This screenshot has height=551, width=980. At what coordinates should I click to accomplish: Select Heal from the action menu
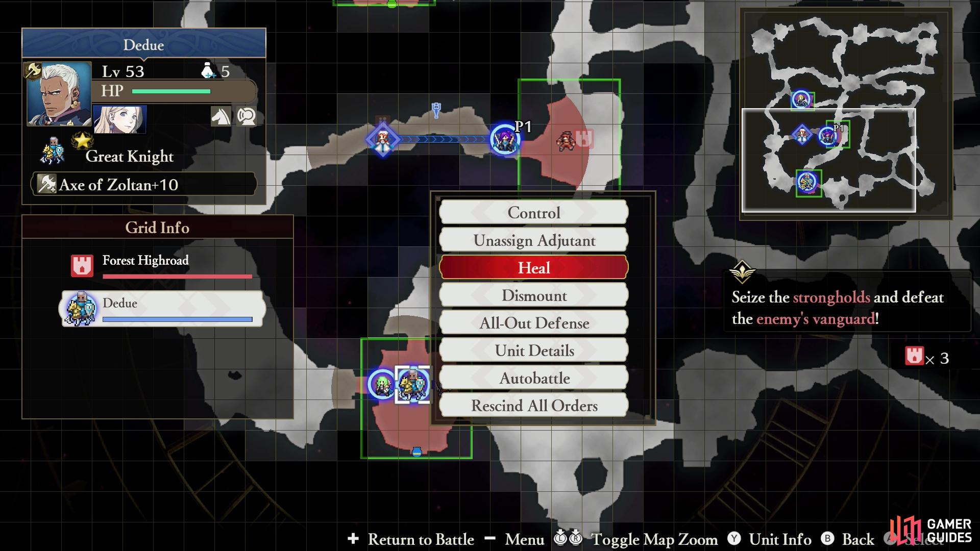coord(534,268)
